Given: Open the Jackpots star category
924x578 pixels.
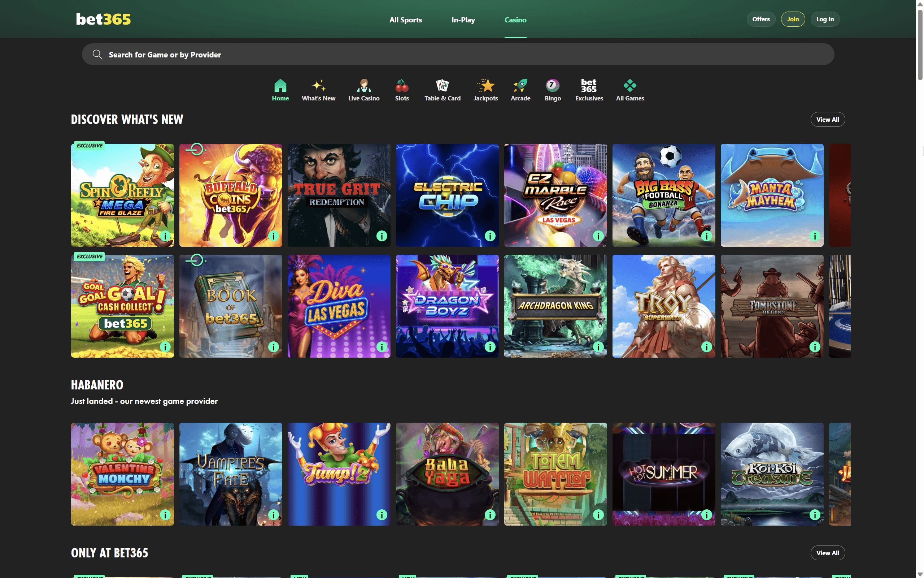Looking at the screenshot, I should pyautogui.click(x=485, y=90).
